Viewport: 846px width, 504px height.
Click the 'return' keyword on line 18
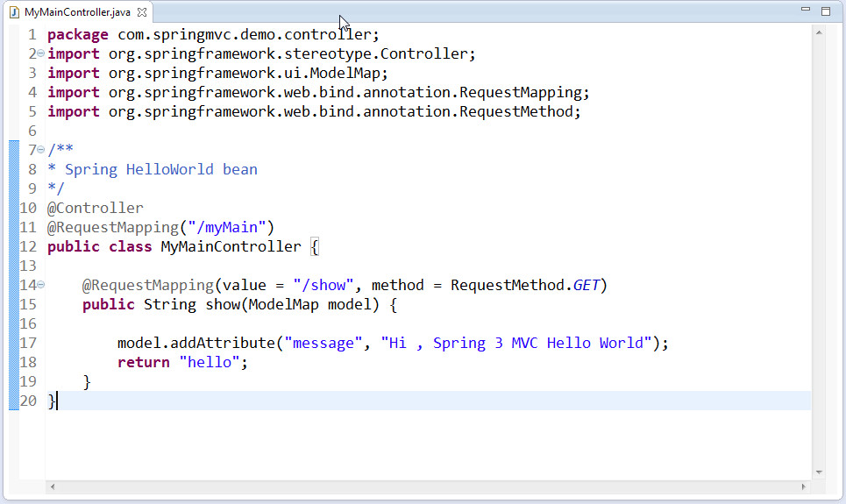(x=144, y=362)
